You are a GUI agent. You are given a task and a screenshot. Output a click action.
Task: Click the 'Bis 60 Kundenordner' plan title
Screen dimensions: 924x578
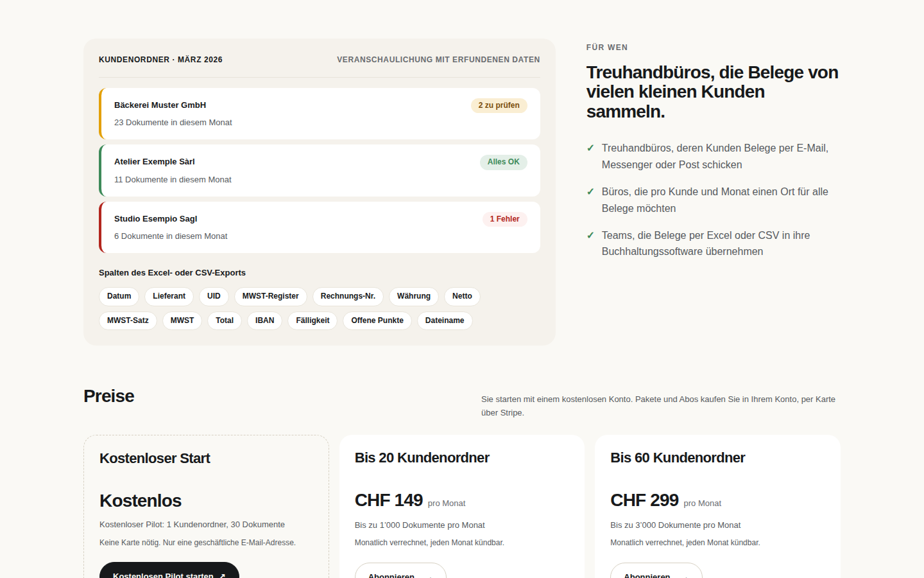678,458
